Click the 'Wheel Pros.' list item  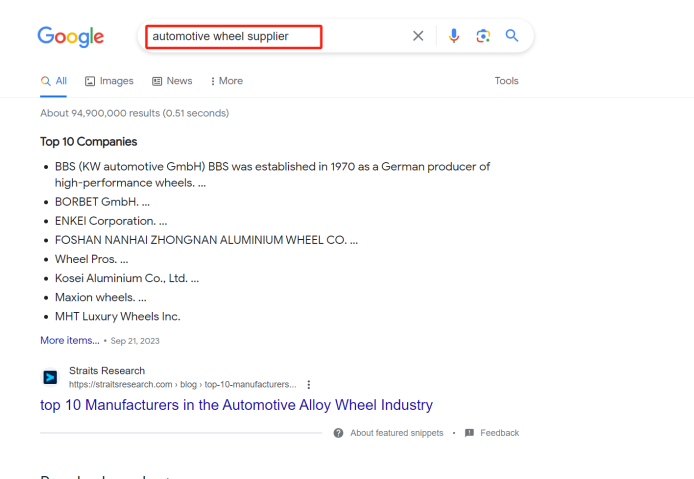(x=92, y=259)
